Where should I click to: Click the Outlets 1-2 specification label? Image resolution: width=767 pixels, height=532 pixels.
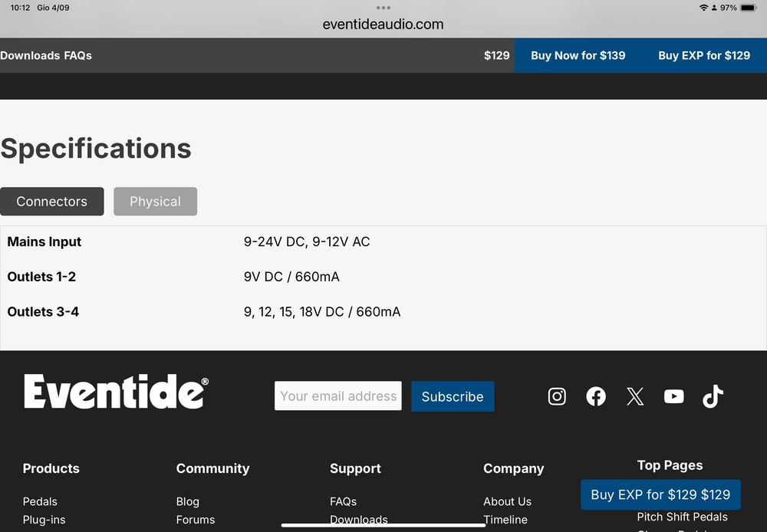point(41,277)
